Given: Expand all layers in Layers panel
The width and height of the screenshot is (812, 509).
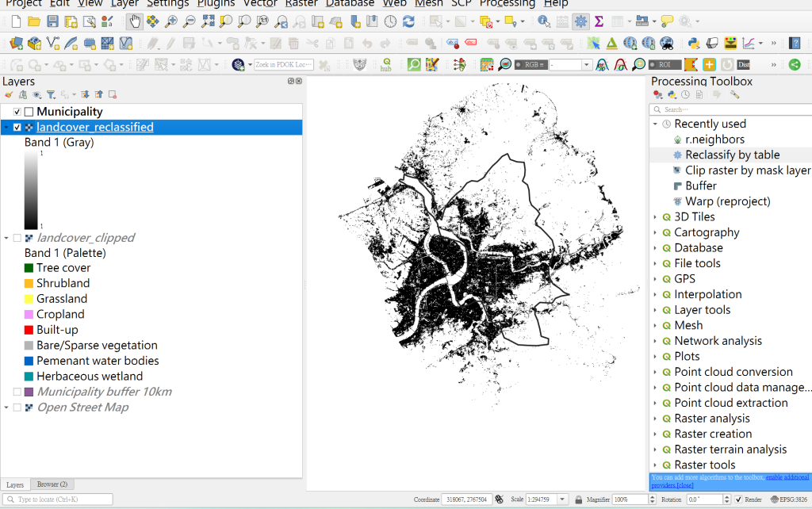Looking at the screenshot, I should coord(86,95).
